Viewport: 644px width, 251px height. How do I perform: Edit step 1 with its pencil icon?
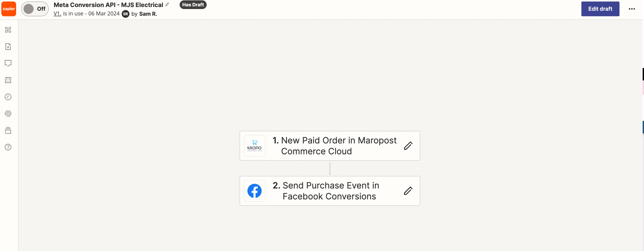tap(408, 146)
